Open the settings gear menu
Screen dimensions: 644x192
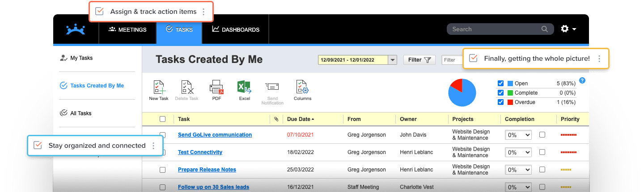(565, 29)
